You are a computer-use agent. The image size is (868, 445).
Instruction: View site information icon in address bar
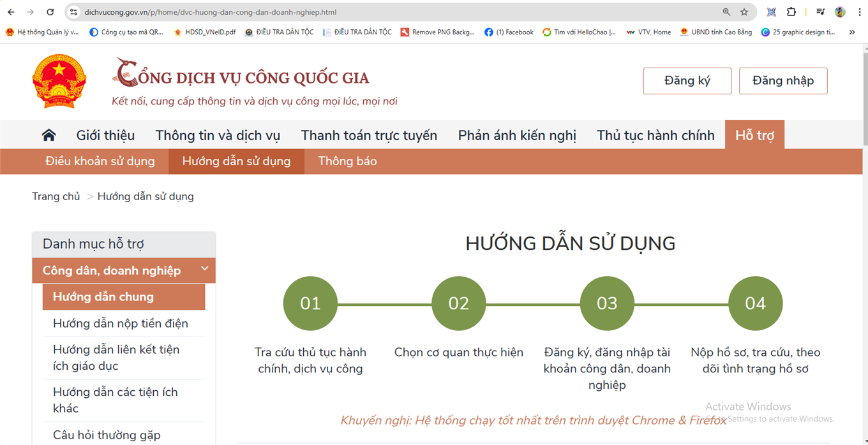(73, 12)
